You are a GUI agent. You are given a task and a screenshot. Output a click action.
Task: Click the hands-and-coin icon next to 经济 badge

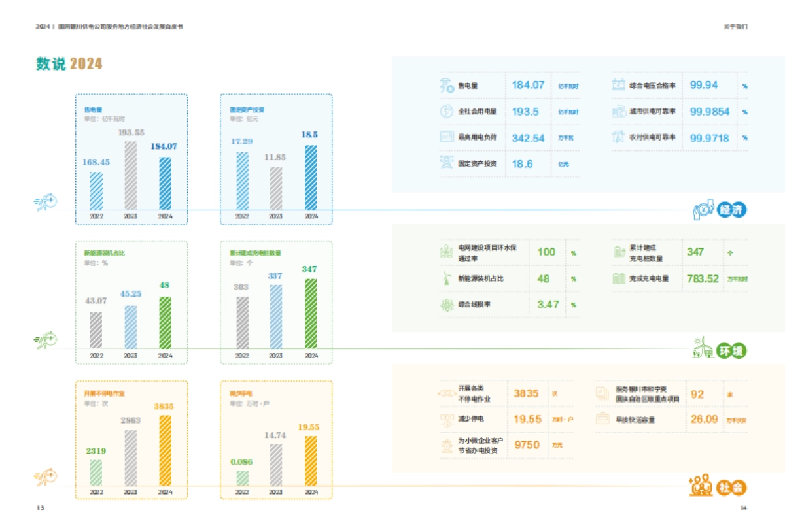point(703,210)
